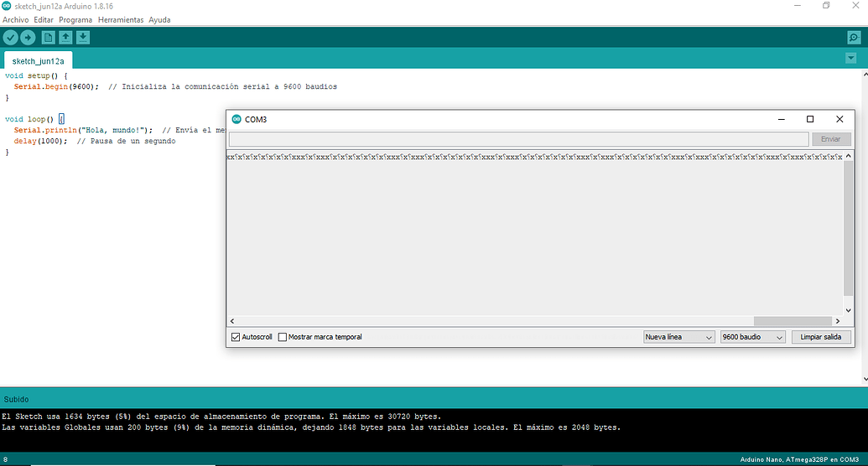The width and height of the screenshot is (868, 466).
Task: Open the Nueva línea dropdown
Action: coord(678,337)
